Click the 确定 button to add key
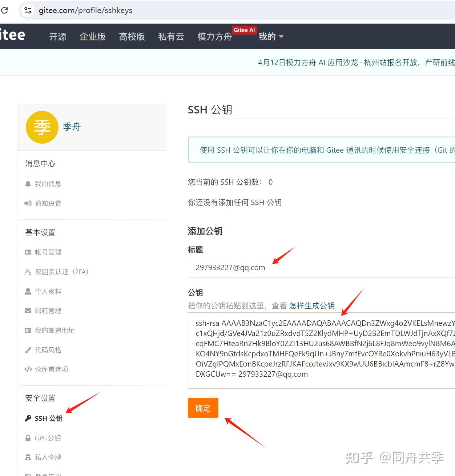Viewport: 455px width, 476px height. click(203, 408)
